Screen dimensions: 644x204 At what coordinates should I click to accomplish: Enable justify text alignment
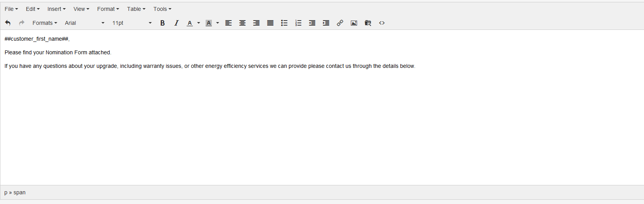pyautogui.click(x=270, y=23)
